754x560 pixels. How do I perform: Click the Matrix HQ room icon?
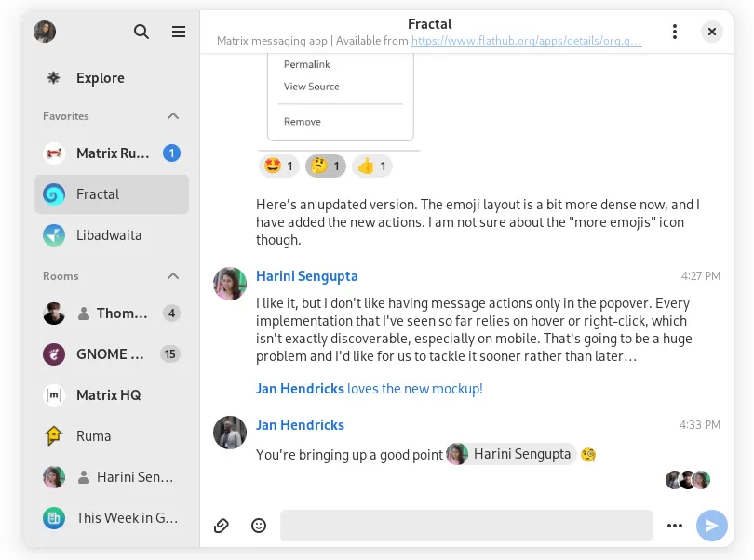click(54, 395)
